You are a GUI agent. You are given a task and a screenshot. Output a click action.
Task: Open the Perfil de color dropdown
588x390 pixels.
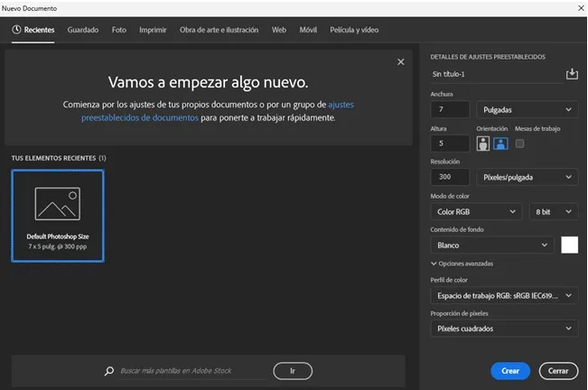[504, 295]
